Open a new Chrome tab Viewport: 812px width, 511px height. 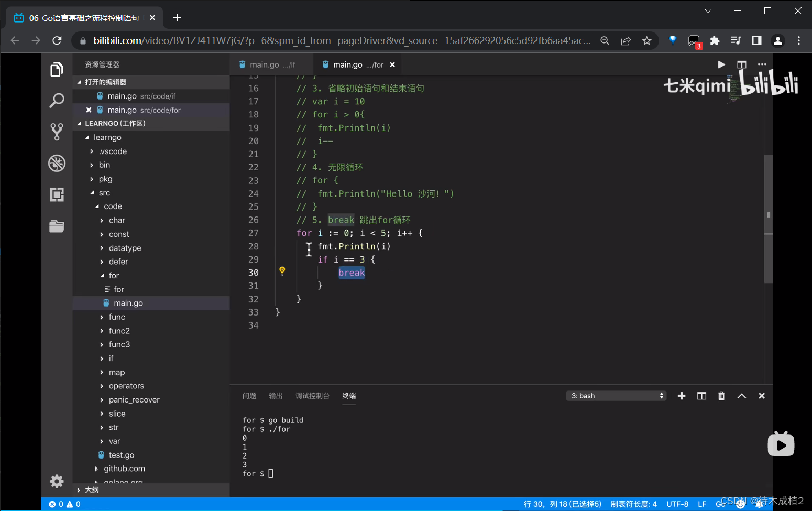[x=177, y=18]
